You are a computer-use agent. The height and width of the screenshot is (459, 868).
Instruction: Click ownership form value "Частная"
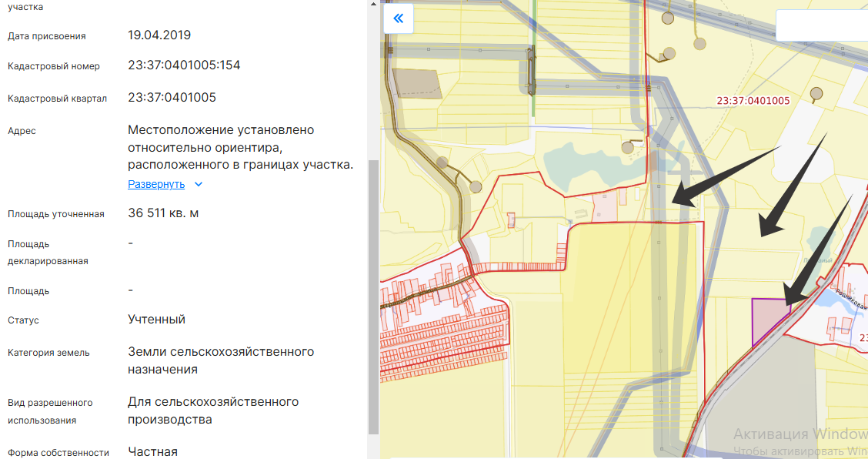tap(152, 452)
